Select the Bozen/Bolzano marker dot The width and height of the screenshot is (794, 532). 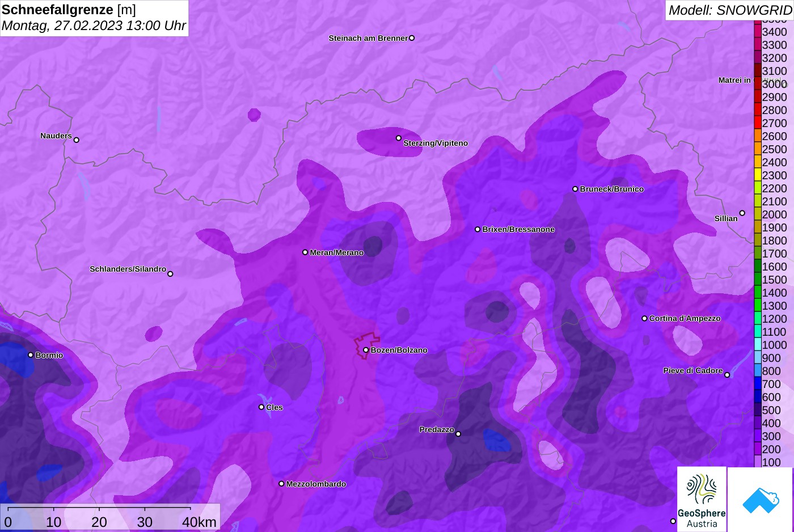(366, 350)
